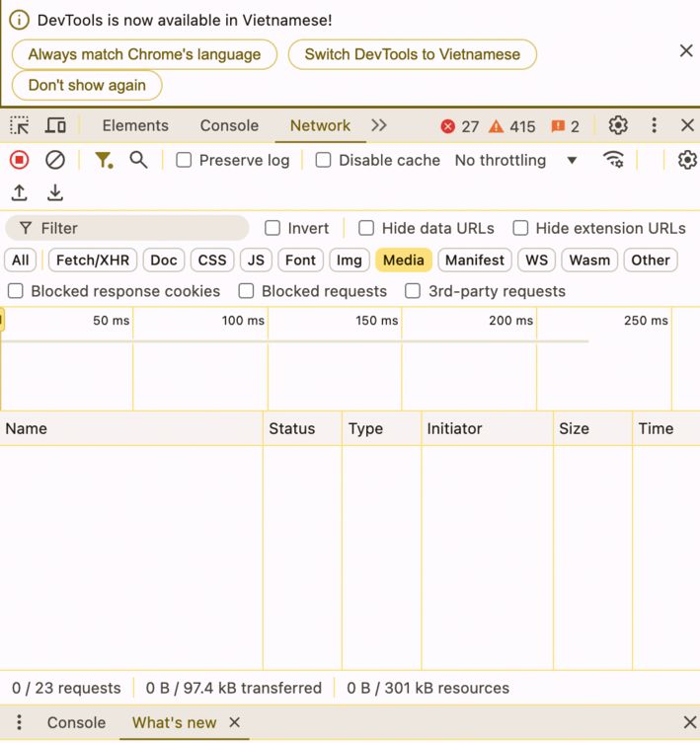The height and width of the screenshot is (743, 700).
Task: Filter by Fetch/XHR requests
Action: [93, 260]
